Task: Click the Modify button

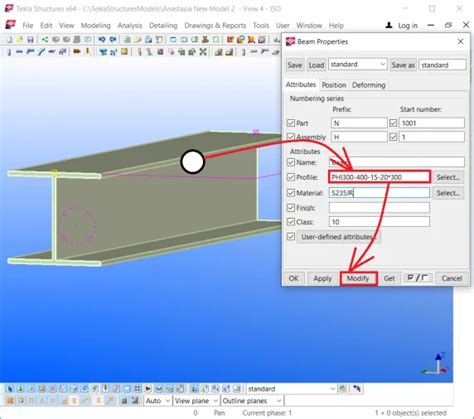Action: tap(358, 278)
